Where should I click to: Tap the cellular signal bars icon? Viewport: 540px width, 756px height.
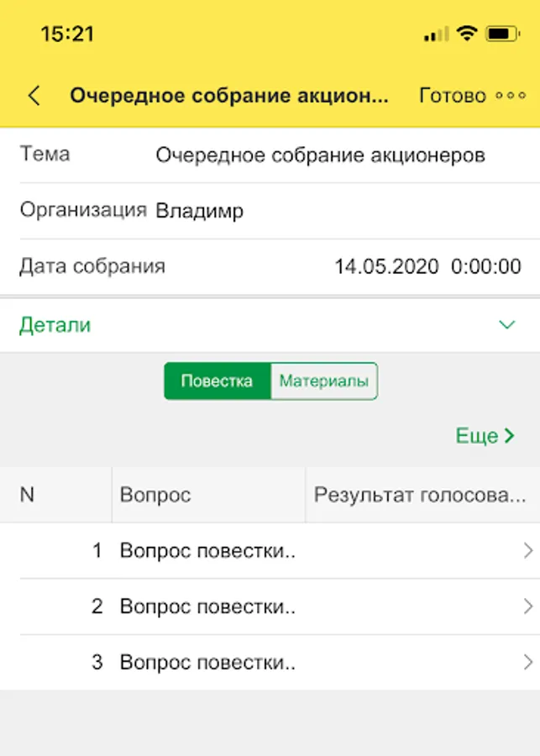pyautogui.click(x=436, y=35)
